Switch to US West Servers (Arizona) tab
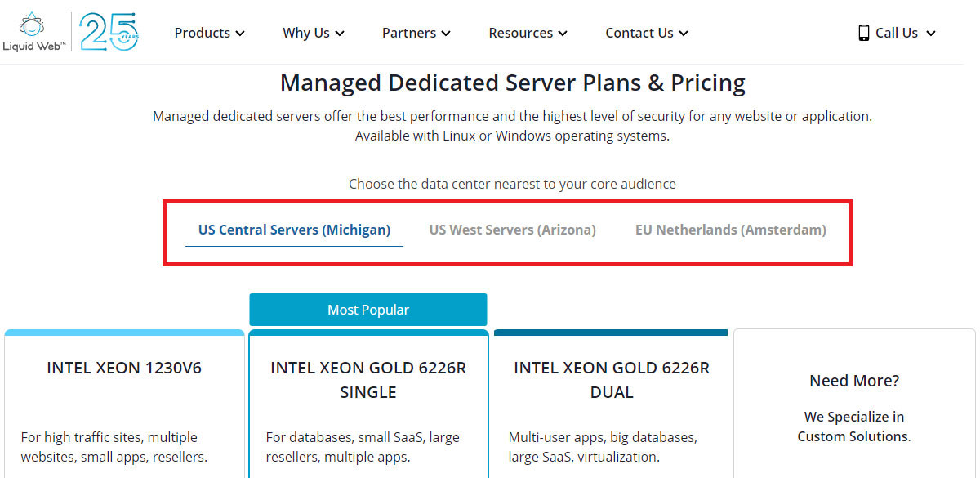The height and width of the screenshot is (478, 980). (x=513, y=230)
